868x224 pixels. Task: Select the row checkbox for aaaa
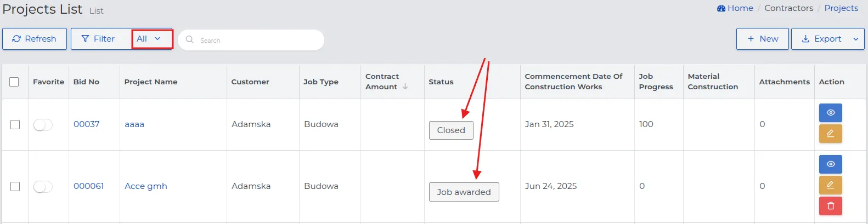pyautogui.click(x=15, y=125)
